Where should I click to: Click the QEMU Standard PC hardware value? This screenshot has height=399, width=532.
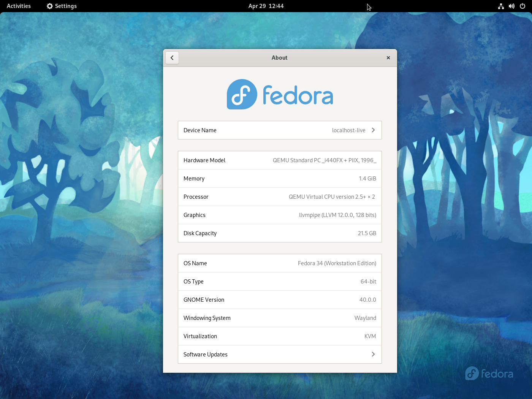[x=325, y=160]
